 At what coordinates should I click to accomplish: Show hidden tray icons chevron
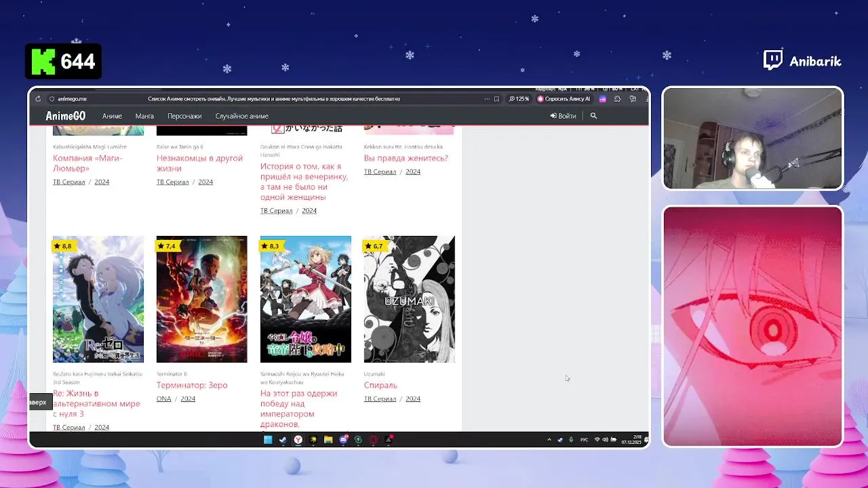549,440
